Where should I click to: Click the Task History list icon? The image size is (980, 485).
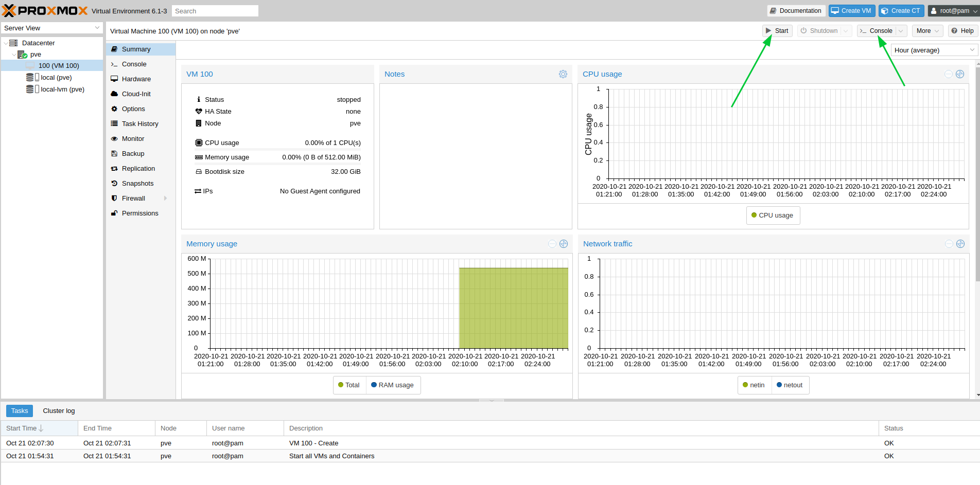click(114, 123)
